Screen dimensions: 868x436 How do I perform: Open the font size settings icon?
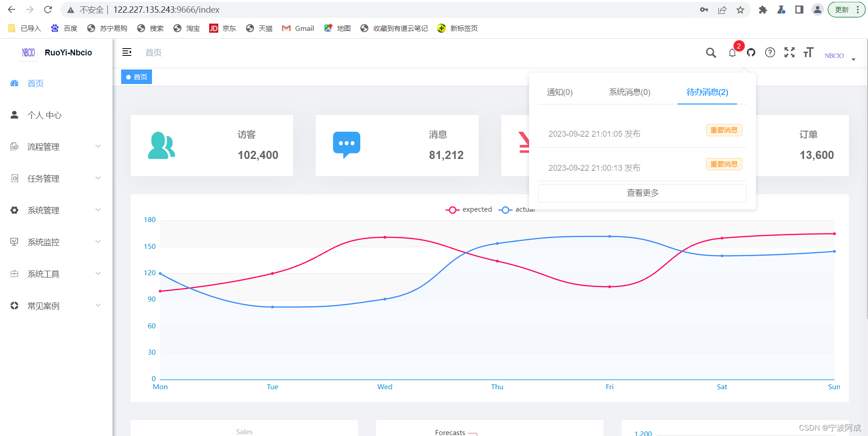pos(809,52)
